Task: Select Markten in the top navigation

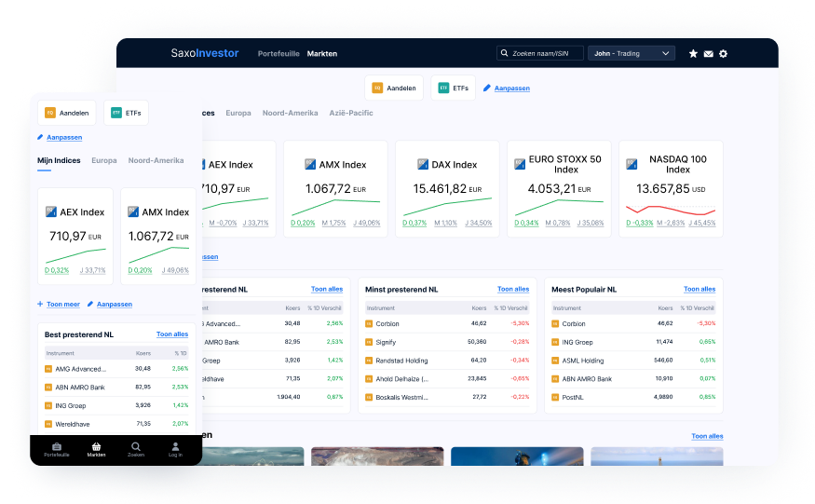Action: click(x=321, y=54)
